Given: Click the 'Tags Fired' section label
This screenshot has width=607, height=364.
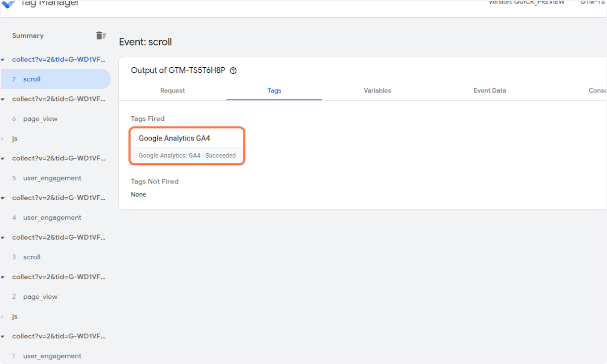Looking at the screenshot, I should (x=148, y=119).
